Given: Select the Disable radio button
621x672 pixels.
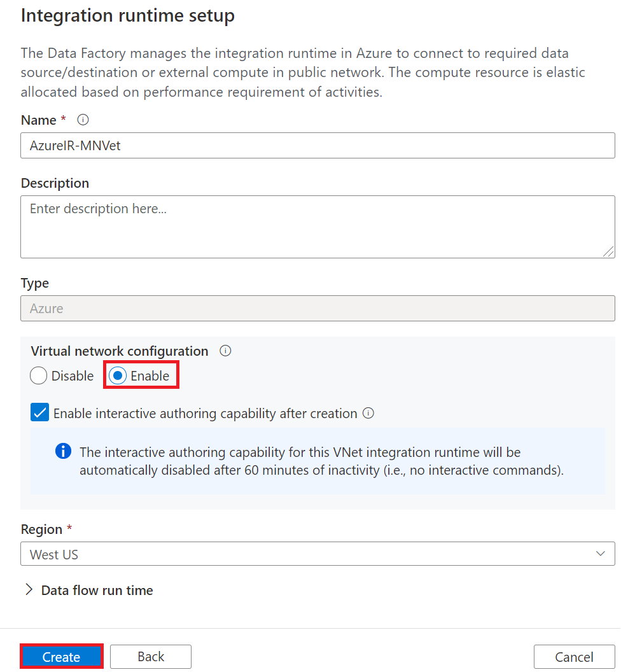Looking at the screenshot, I should (x=39, y=376).
